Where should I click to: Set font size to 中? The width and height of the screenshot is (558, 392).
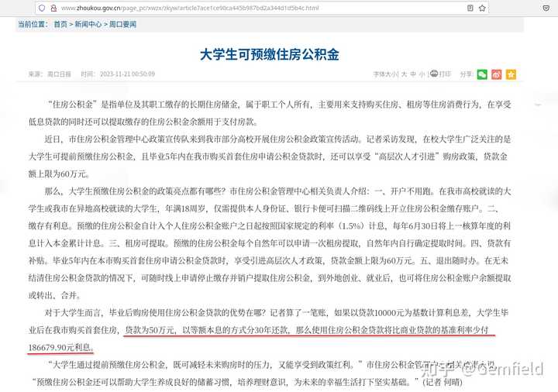tap(413, 74)
